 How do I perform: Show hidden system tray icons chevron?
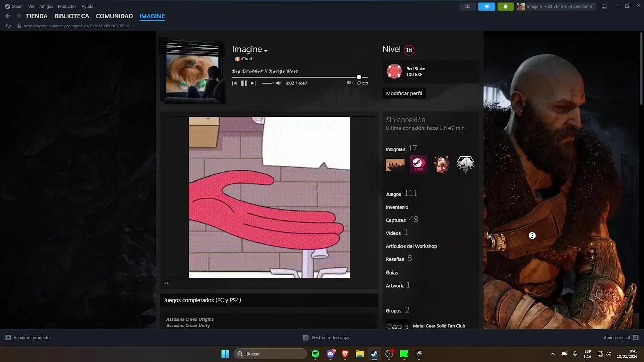(x=553, y=354)
